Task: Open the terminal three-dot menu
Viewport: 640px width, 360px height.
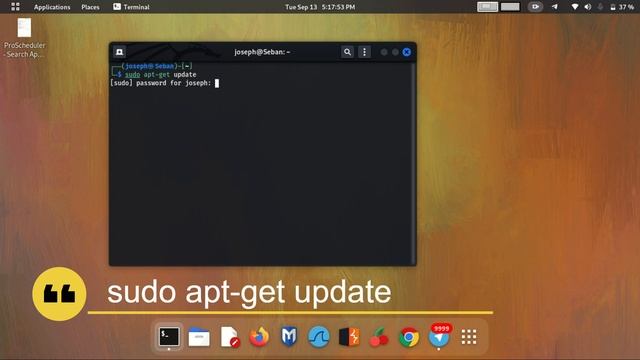Action: coord(364,52)
